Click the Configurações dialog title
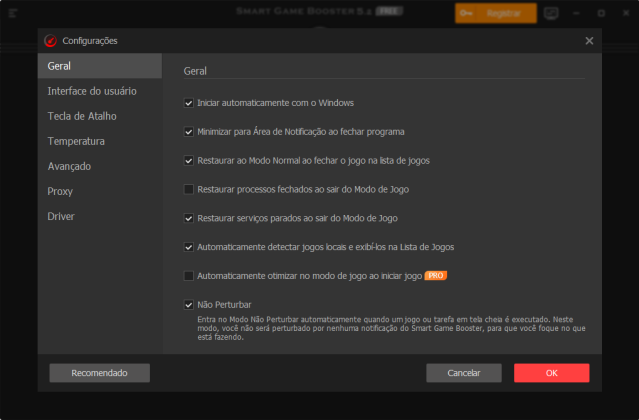 point(90,41)
